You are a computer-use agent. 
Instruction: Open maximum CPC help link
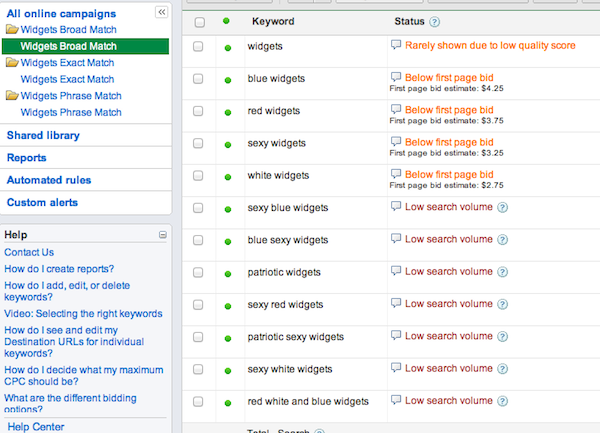[83, 376]
